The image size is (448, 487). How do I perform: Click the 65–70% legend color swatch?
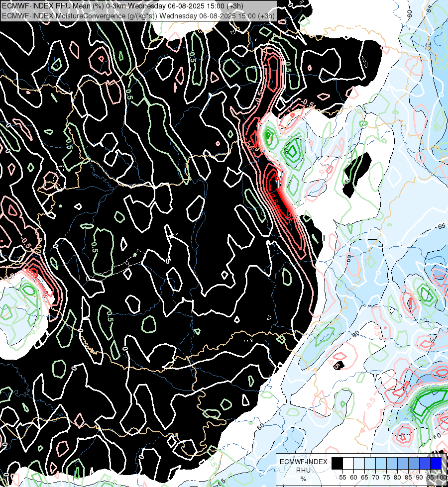click(370, 463)
